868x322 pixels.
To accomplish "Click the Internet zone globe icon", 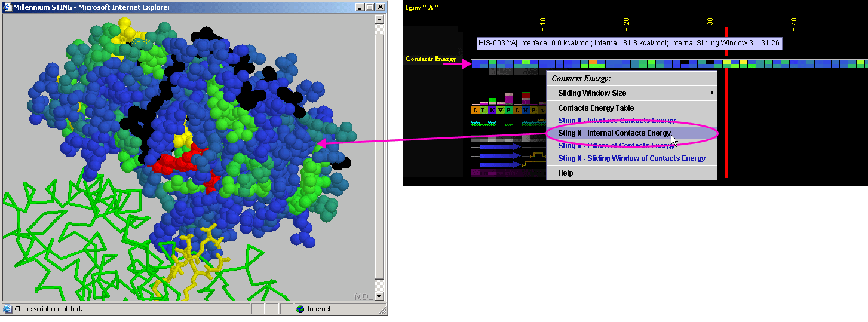I will point(300,309).
